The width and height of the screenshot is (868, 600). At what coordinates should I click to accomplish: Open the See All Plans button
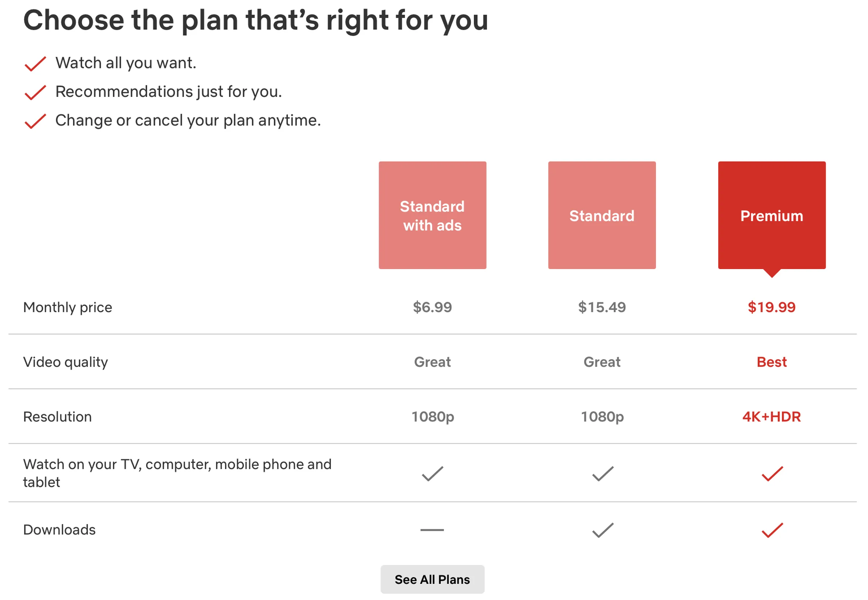tap(432, 579)
